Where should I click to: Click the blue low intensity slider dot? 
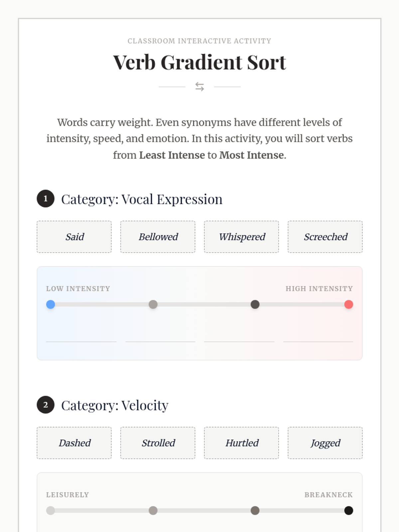[51, 305]
